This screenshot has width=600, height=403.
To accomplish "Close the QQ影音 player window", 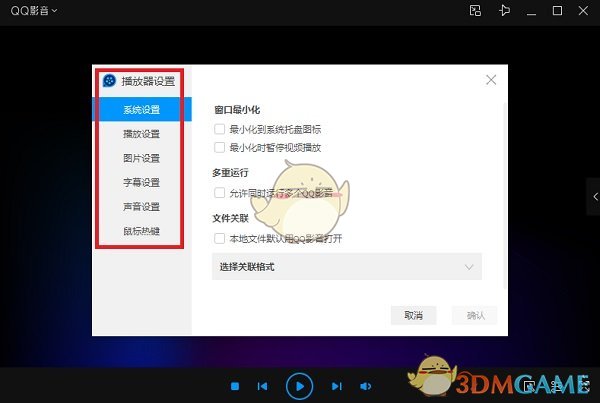I will point(583,10).
